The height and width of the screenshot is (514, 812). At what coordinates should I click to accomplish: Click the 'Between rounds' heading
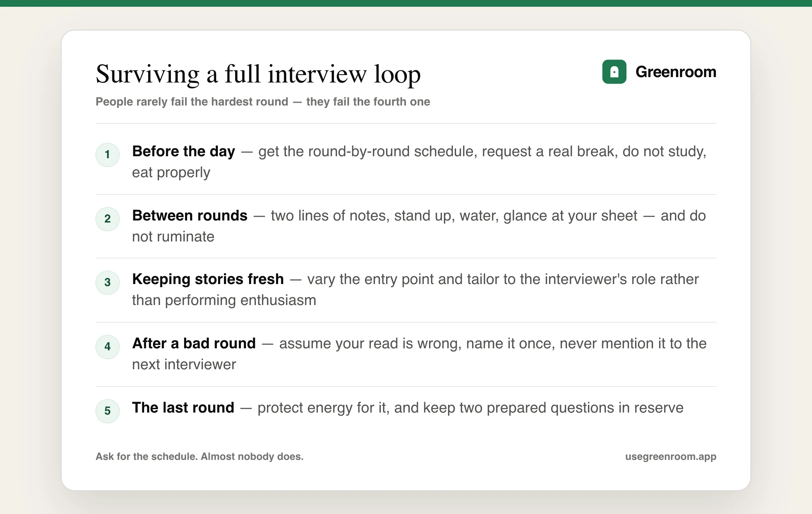[x=190, y=216]
